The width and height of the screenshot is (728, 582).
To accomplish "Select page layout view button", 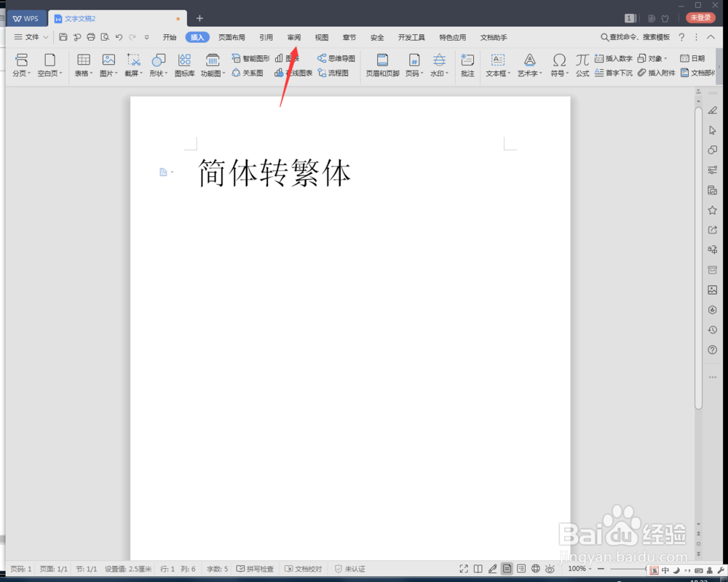I will pyautogui.click(x=507, y=569).
